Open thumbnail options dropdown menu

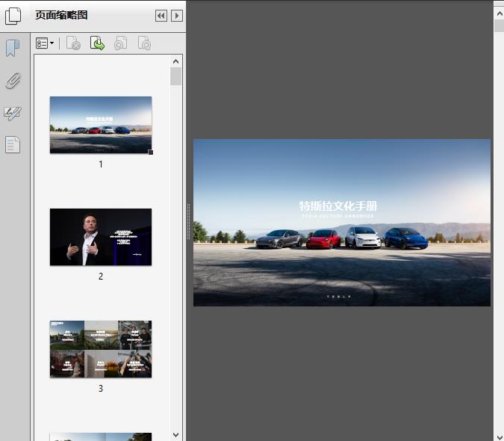45,44
